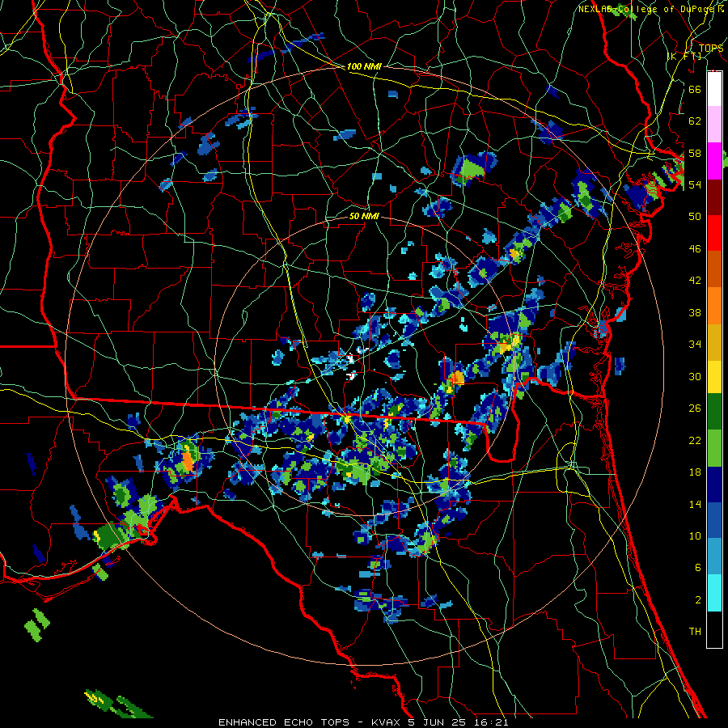Image resolution: width=728 pixels, height=728 pixels.
Task: Click the medium blue legend swatch
Action: pyautogui.click(x=714, y=521)
